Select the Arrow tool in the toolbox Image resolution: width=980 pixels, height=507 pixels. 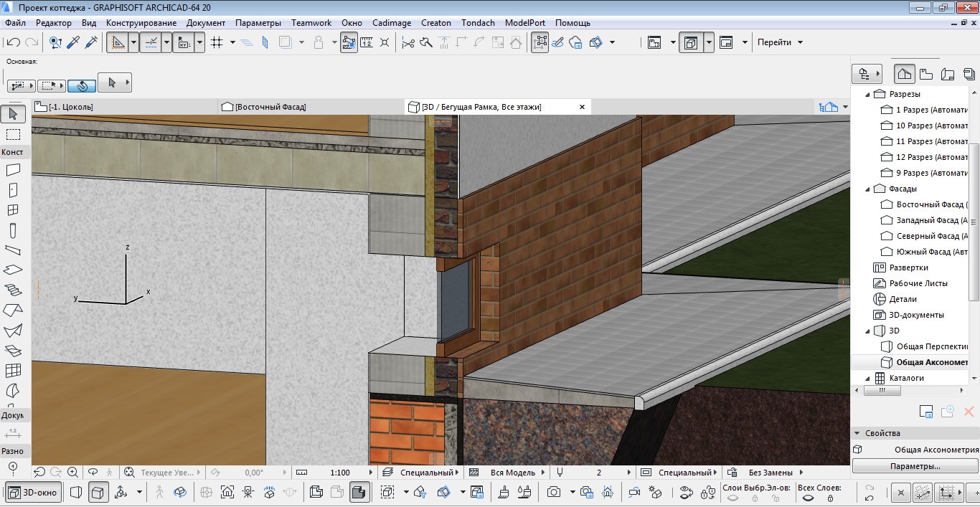click(13, 113)
